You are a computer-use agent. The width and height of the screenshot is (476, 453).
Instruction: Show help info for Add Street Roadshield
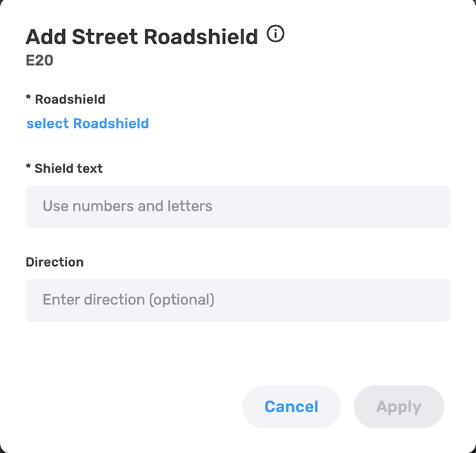tap(275, 34)
